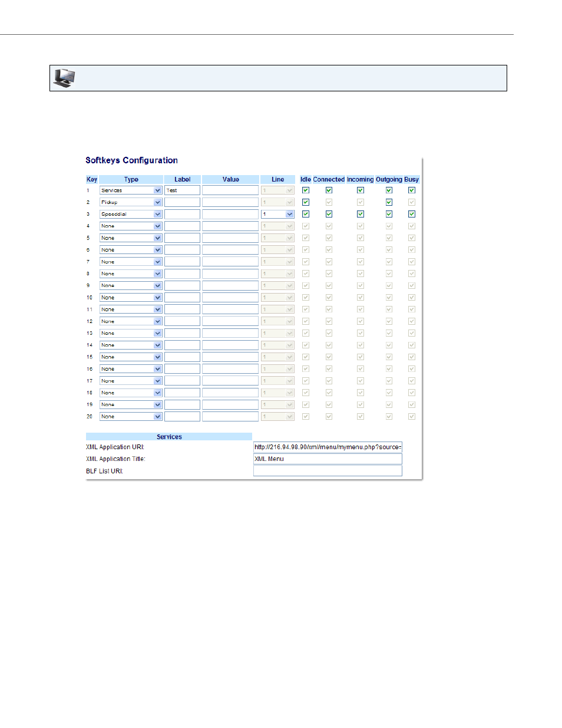
Task: Click the BLF List URI field
Action: tap(328, 471)
